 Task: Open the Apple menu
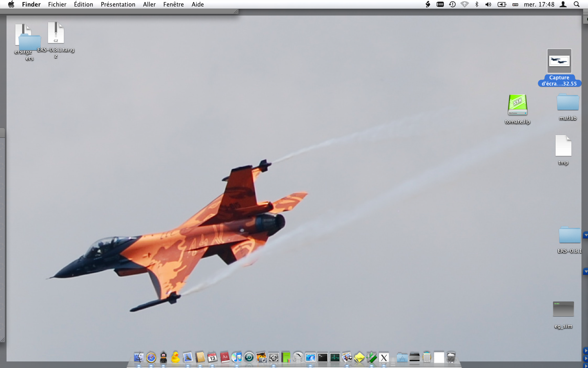(x=11, y=4)
